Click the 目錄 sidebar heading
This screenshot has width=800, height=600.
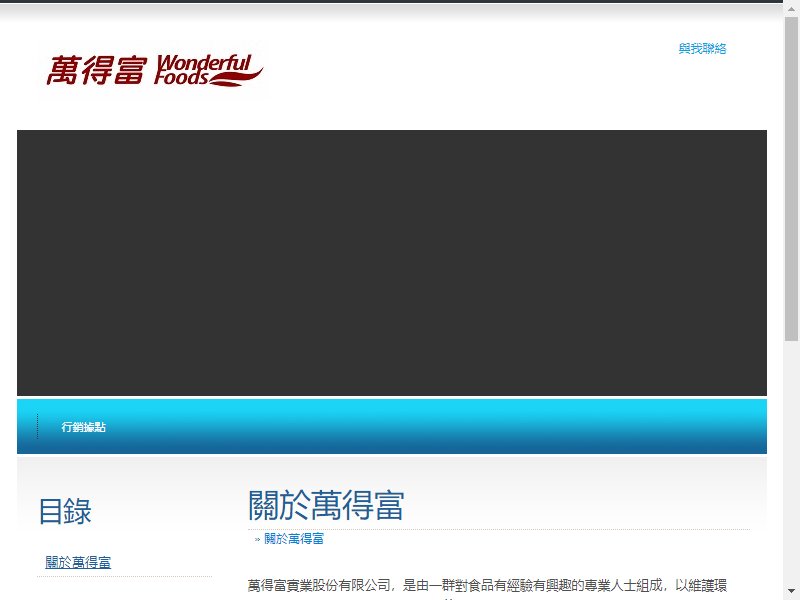click(65, 511)
